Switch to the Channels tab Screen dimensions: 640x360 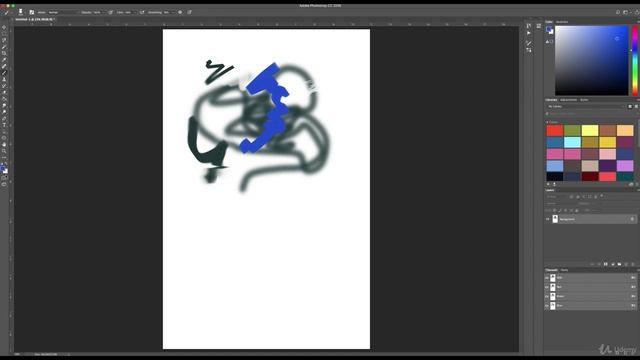pyautogui.click(x=551, y=270)
